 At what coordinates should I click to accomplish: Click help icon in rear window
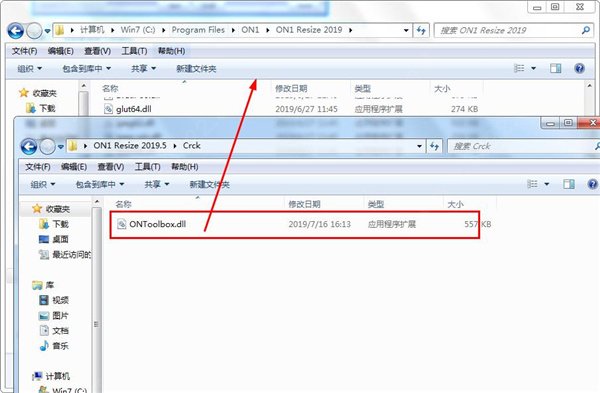point(579,68)
